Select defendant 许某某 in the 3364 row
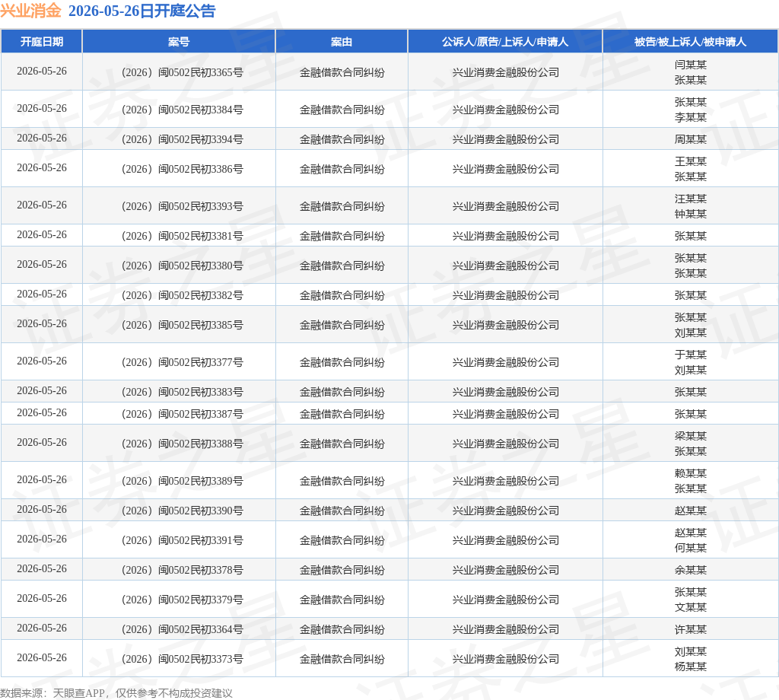Viewport: 779px width, 700px height. coord(691,629)
